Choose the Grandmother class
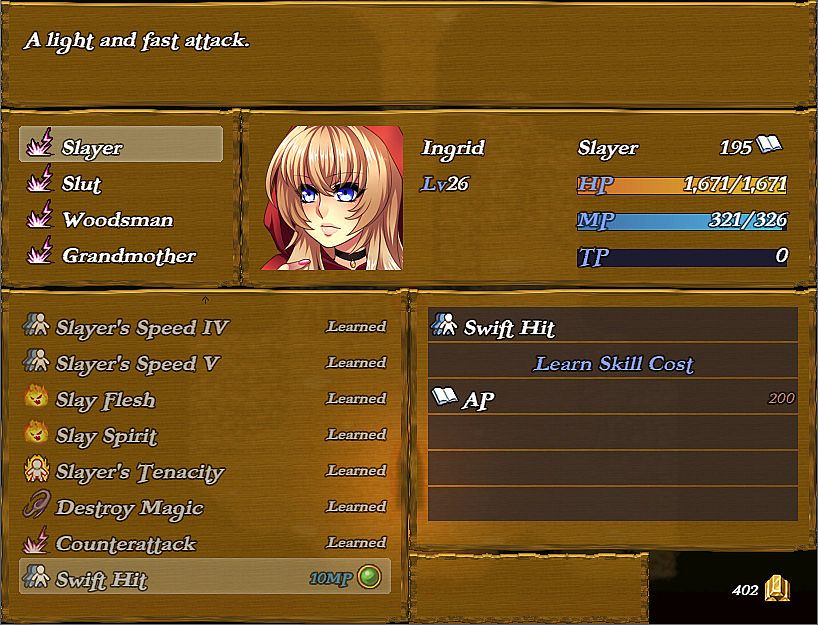 [x=121, y=255]
